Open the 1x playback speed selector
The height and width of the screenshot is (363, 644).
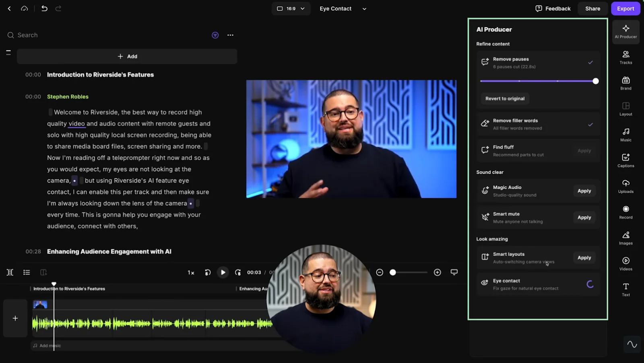point(191,272)
